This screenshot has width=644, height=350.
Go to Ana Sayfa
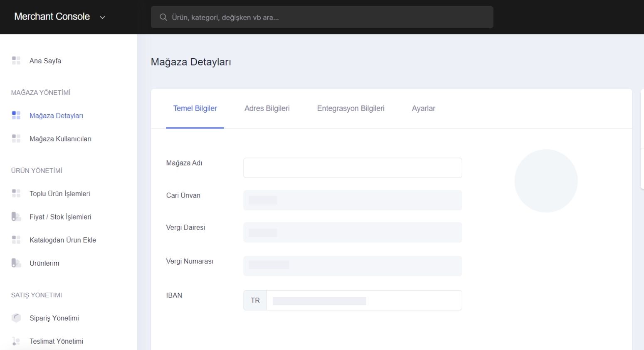coord(45,61)
